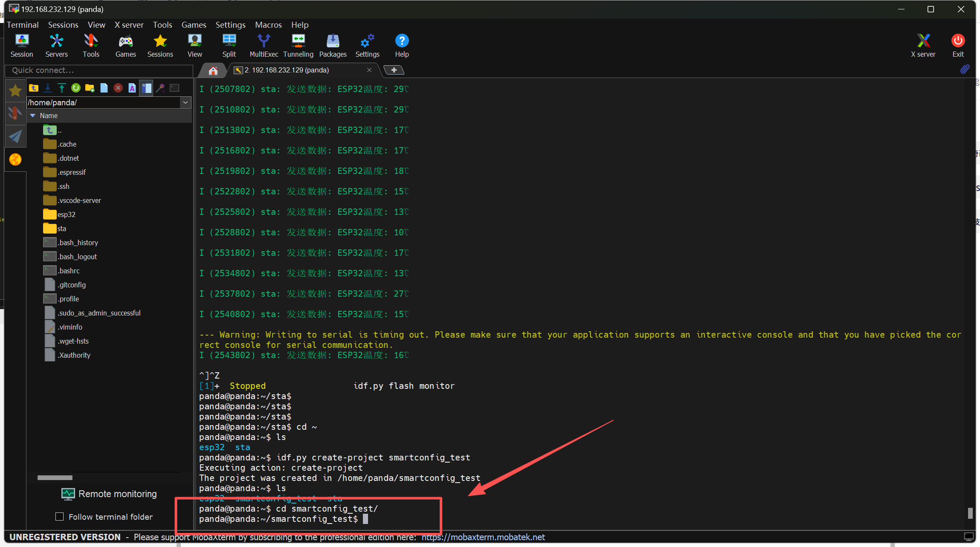The width and height of the screenshot is (980, 547).
Task: Open the esp32 folder in file list
Action: pos(66,214)
